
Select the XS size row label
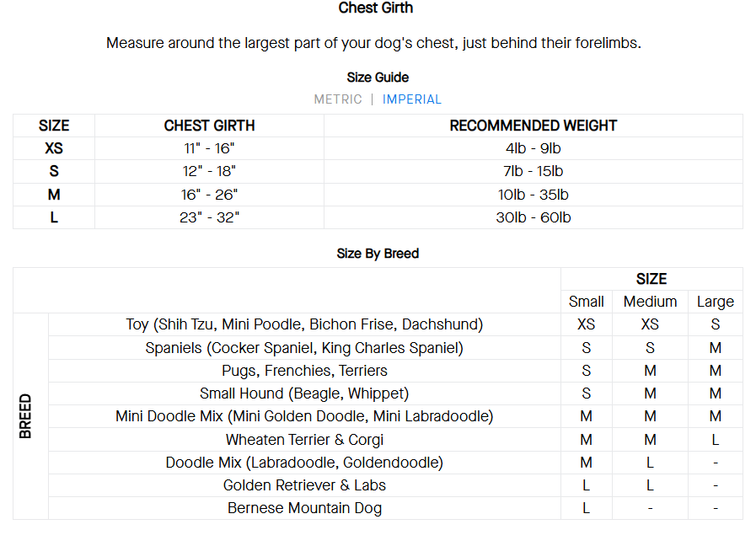click(54, 148)
